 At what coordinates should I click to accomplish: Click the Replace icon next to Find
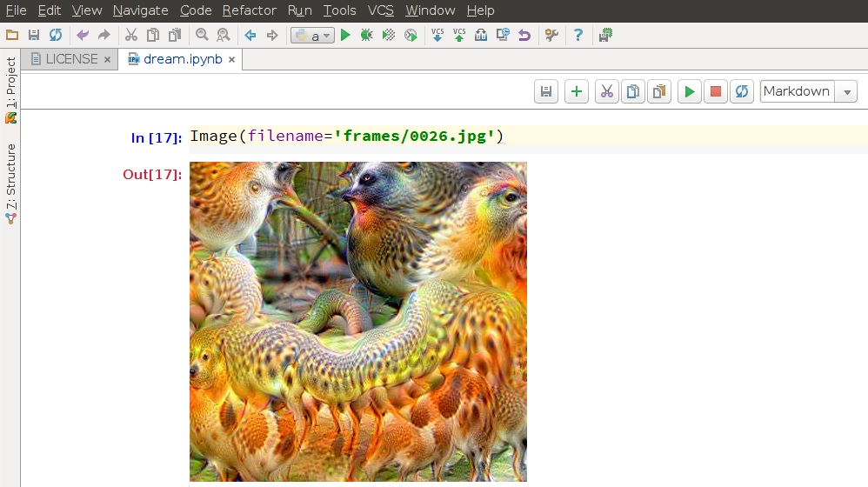click(224, 36)
